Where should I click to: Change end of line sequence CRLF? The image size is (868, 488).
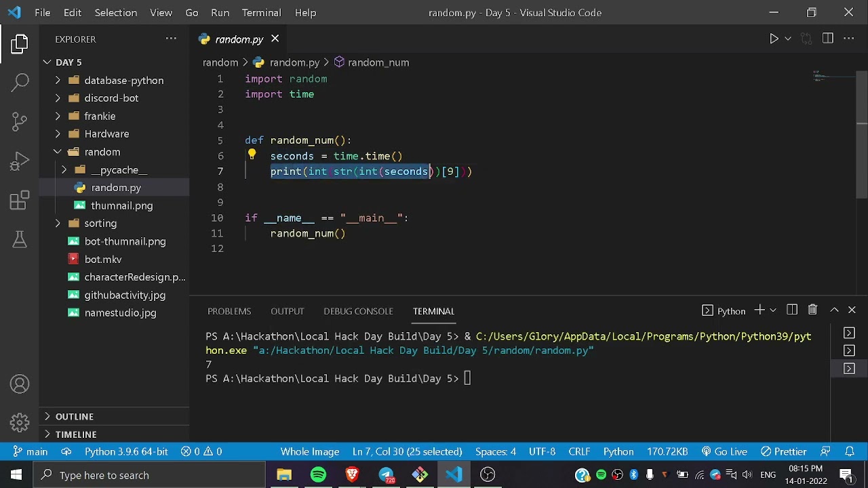pos(579,452)
